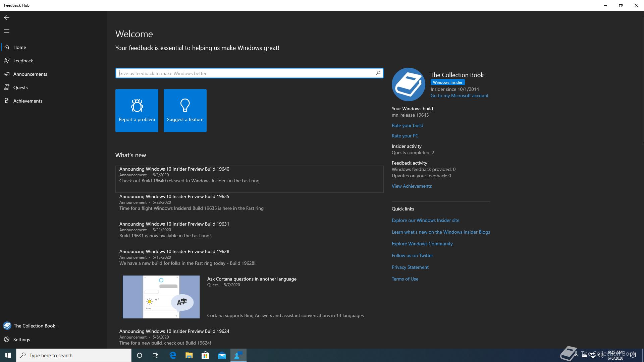The height and width of the screenshot is (362, 644).
Task: Open Follow us on Twitter link
Action: 412,255
